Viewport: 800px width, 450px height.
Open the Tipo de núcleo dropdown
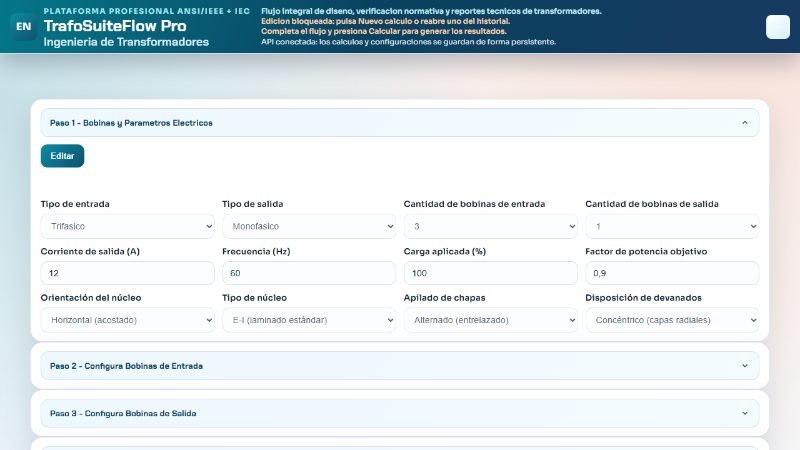[x=309, y=320]
